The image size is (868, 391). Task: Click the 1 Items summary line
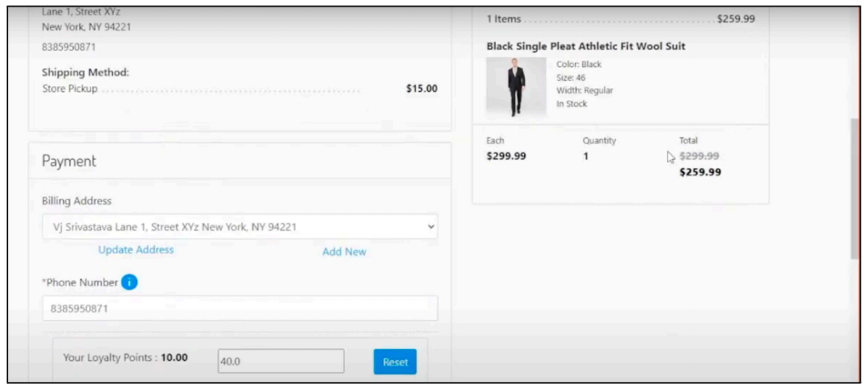(503, 19)
